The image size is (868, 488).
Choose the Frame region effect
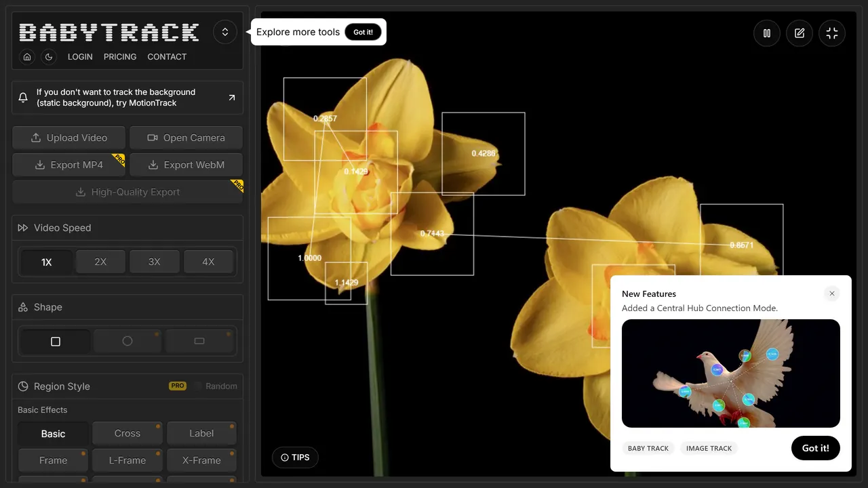[54, 460]
